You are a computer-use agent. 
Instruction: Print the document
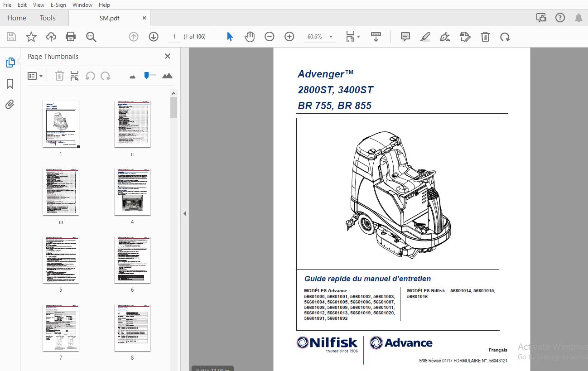(x=71, y=37)
